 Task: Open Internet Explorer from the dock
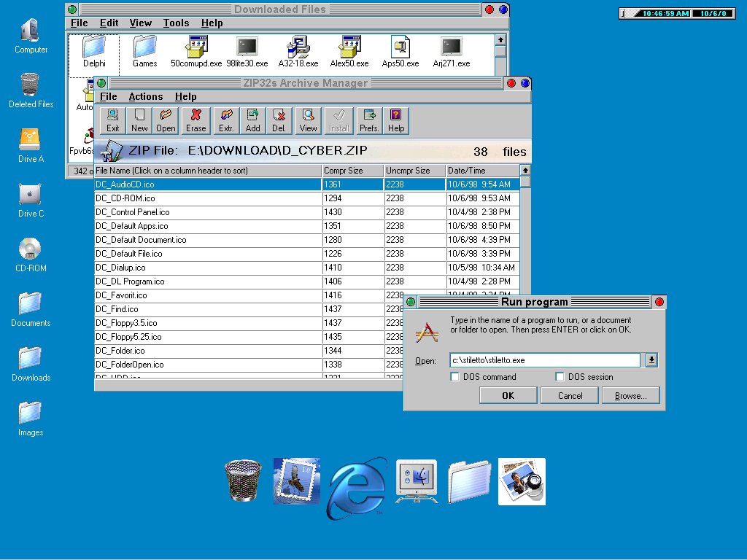pyautogui.click(x=357, y=486)
